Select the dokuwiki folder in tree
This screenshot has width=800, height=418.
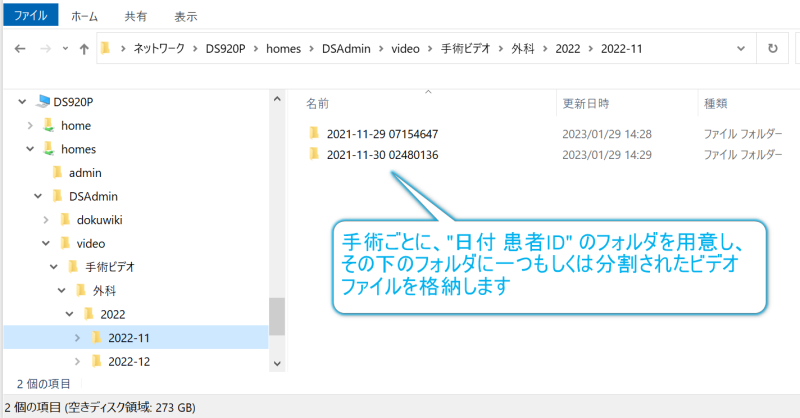[x=99, y=220]
